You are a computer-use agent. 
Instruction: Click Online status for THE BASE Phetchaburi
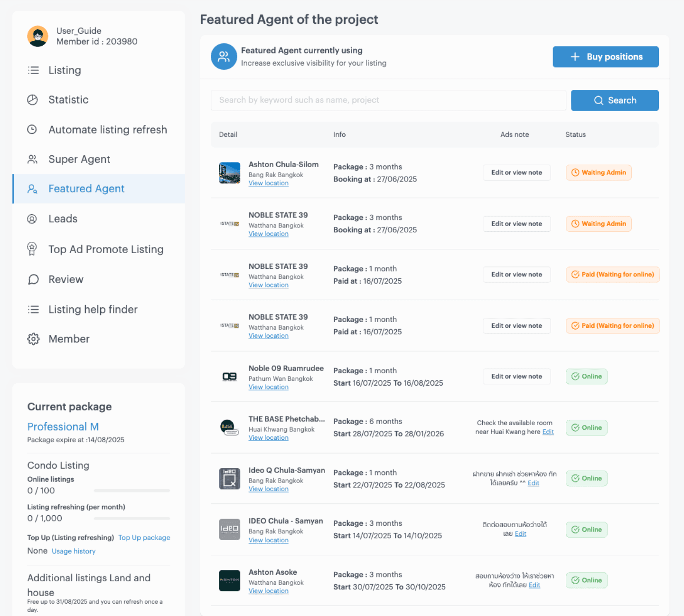[x=587, y=427]
